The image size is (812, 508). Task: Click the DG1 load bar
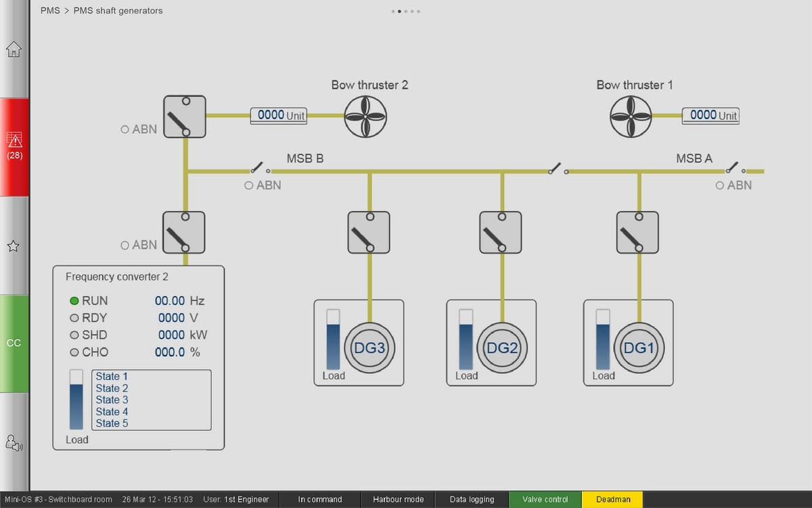click(603, 340)
